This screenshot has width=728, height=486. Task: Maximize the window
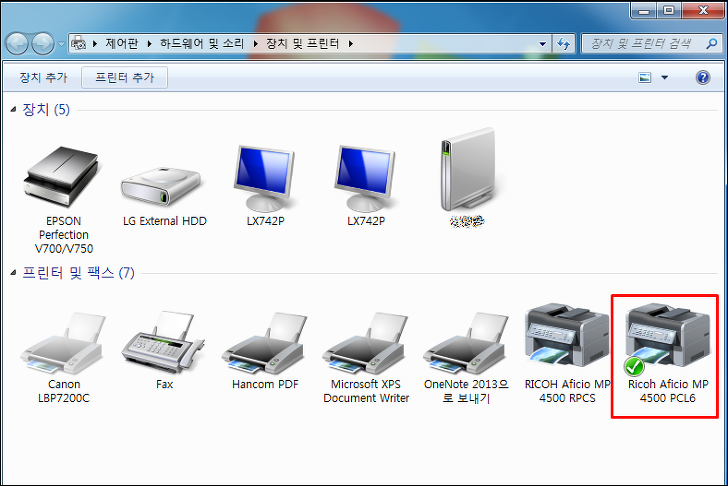(669, 10)
